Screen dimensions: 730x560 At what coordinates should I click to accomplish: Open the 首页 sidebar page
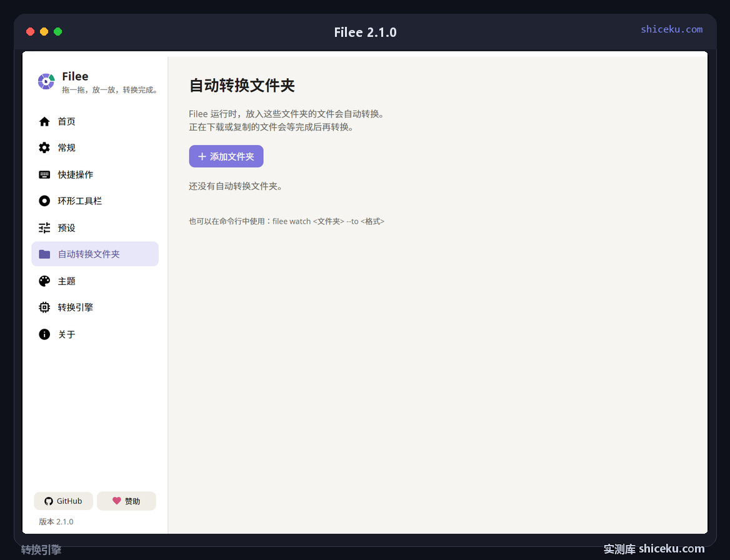click(x=95, y=121)
